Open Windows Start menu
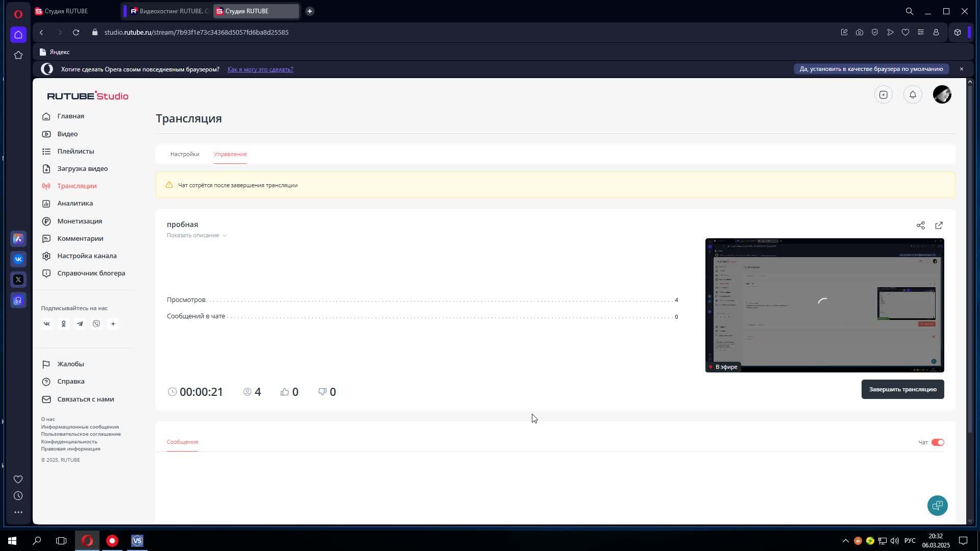Viewport: 980px width, 551px height. (x=12, y=541)
